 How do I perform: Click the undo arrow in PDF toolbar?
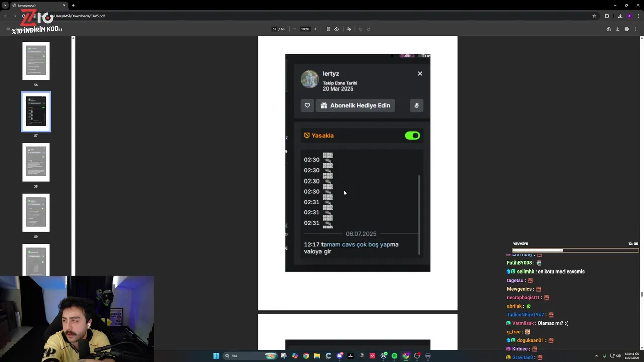[360, 29]
